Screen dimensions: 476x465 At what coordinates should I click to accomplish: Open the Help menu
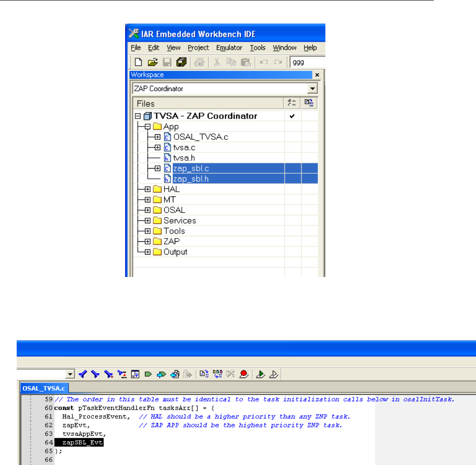pyautogui.click(x=310, y=48)
